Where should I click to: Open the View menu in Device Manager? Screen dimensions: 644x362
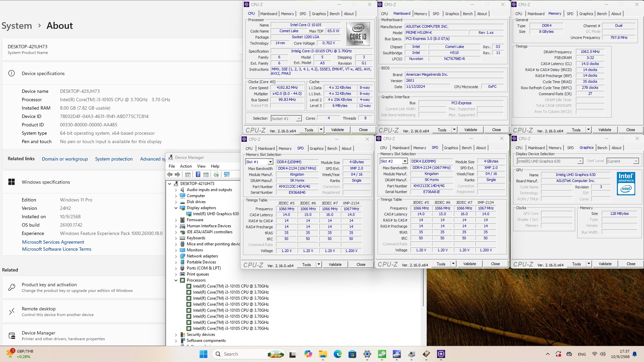[201, 166]
